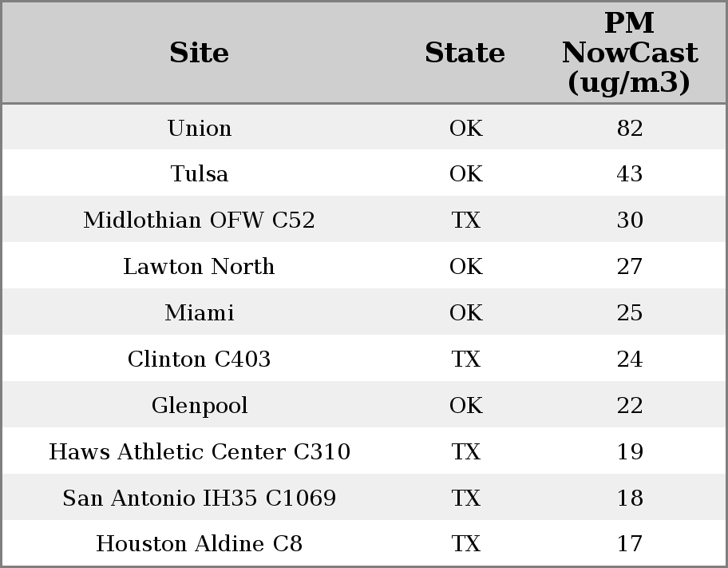Select the OK state cell for Union
The image size is (728, 568).
coord(465,128)
